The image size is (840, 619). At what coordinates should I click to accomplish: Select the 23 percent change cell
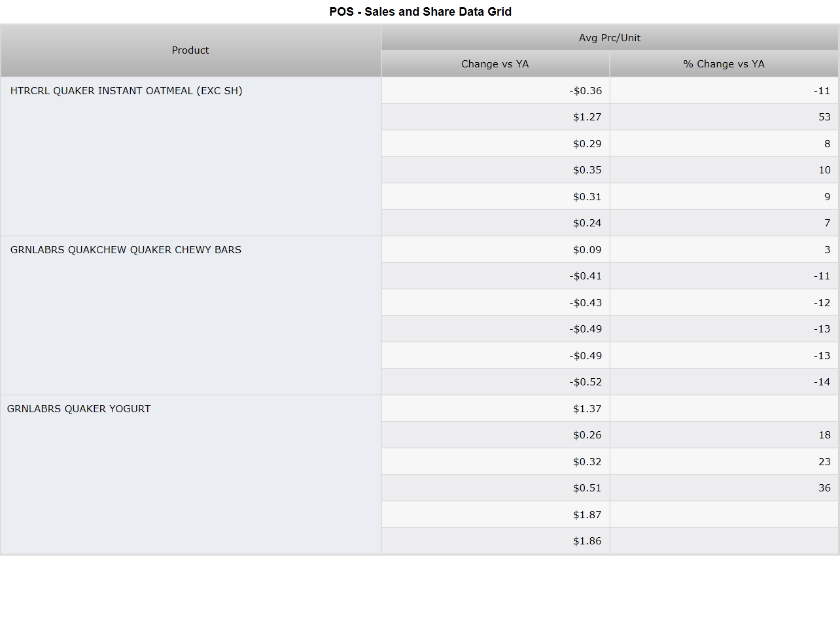tap(724, 461)
